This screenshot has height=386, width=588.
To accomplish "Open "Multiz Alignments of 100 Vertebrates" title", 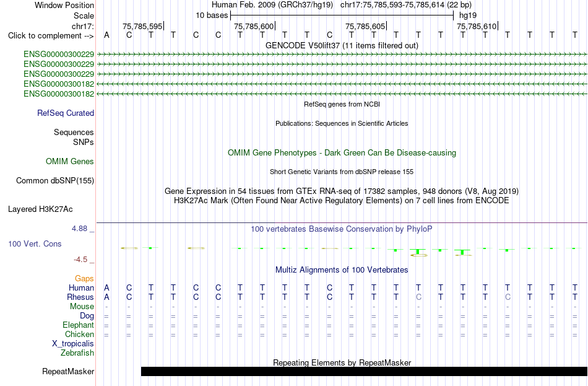I will tap(342, 270).
